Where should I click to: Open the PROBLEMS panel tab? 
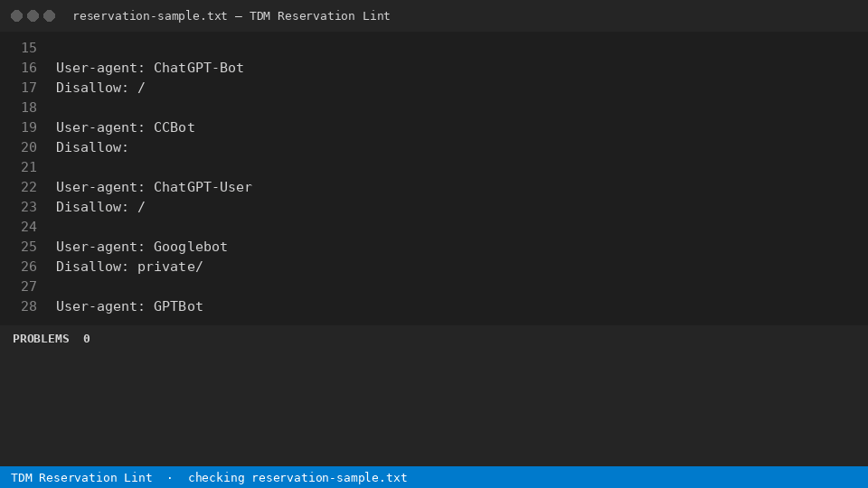click(x=41, y=339)
